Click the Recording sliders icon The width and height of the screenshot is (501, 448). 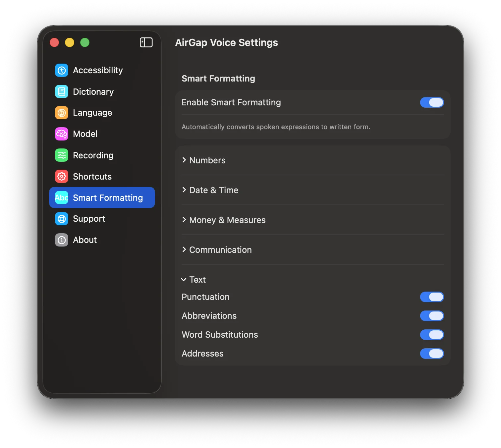pos(62,155)
